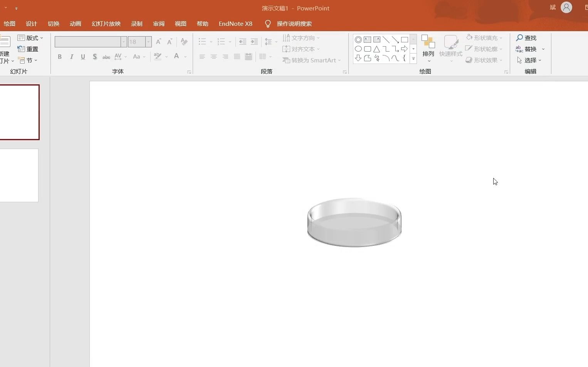Click the Decrease Font Size icon

[x=170, y=42]
